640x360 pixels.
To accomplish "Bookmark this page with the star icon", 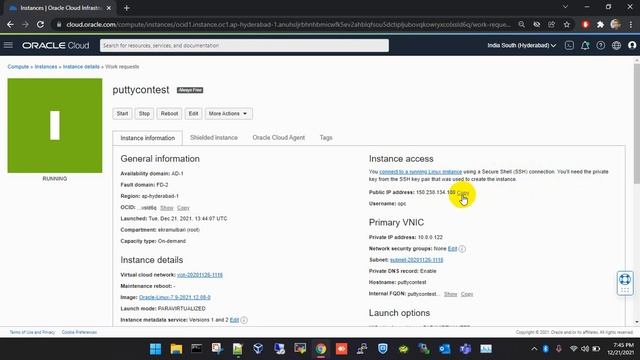I will (x=567, y=24).
